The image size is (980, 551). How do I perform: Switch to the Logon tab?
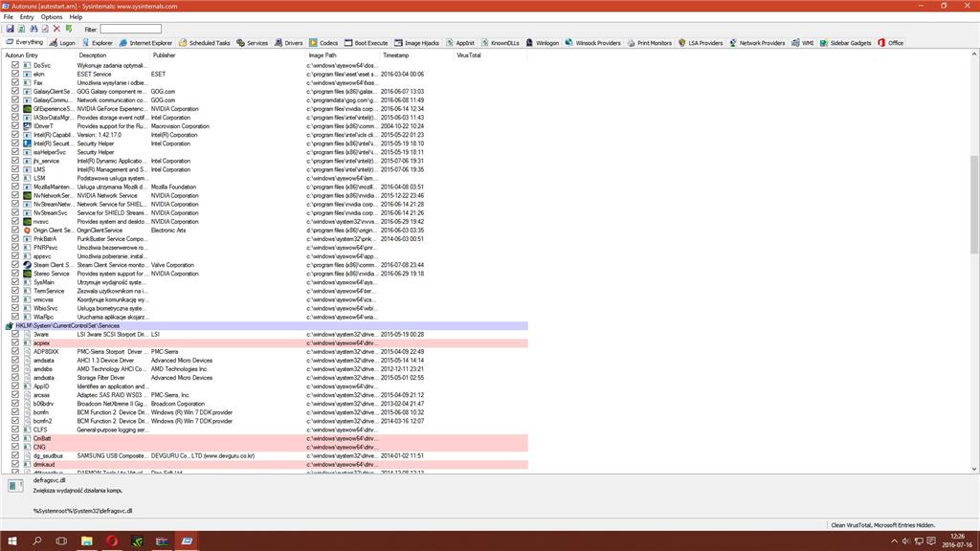(x=62, y=43)
